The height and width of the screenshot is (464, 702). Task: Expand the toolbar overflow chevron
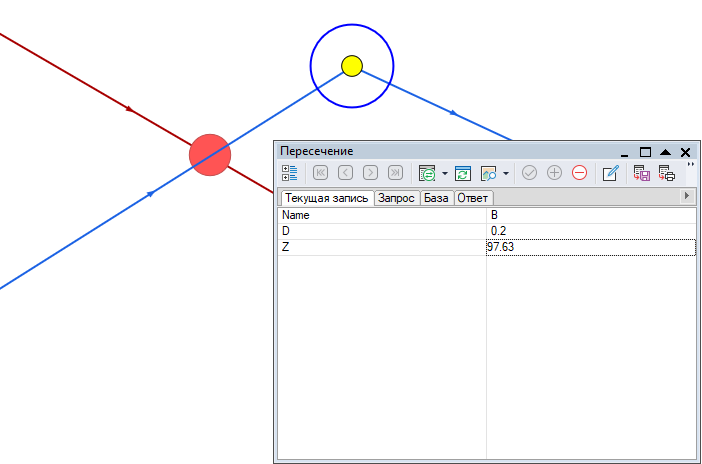coord(690,165)
